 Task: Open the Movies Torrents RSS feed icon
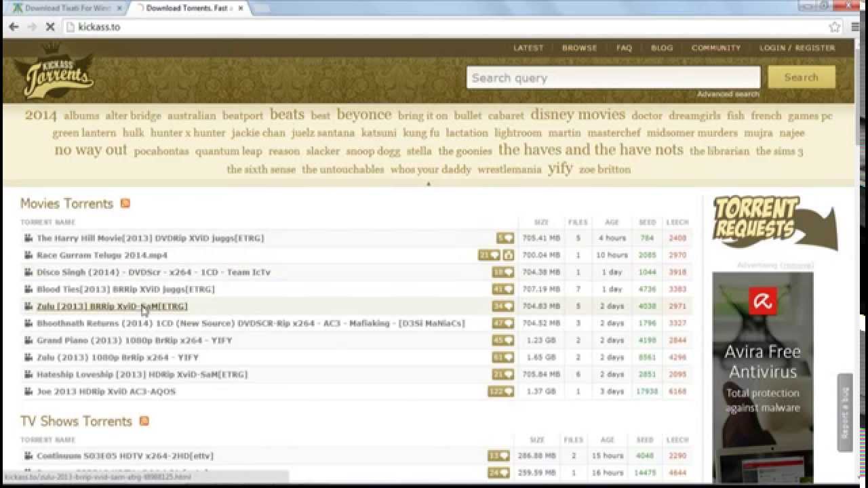tap(125, 203)
